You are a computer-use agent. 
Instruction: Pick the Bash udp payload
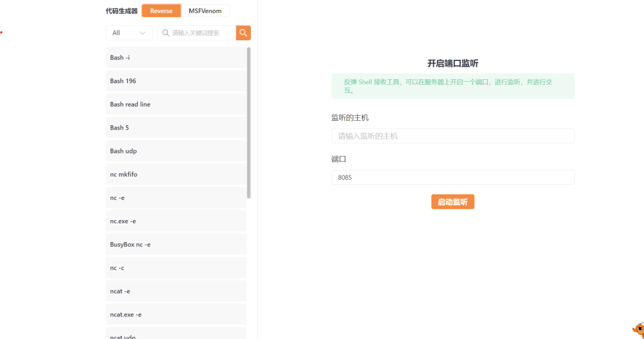[x=175, y=151]
